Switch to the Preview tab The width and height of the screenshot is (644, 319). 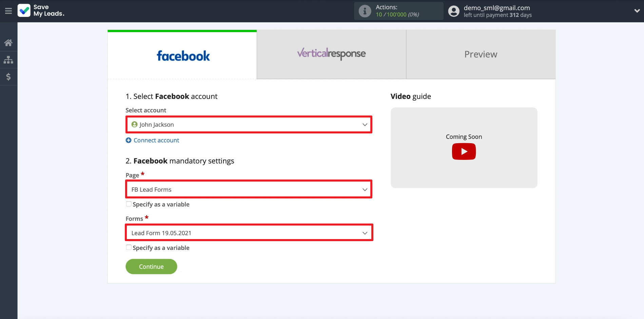pos(481,54)
